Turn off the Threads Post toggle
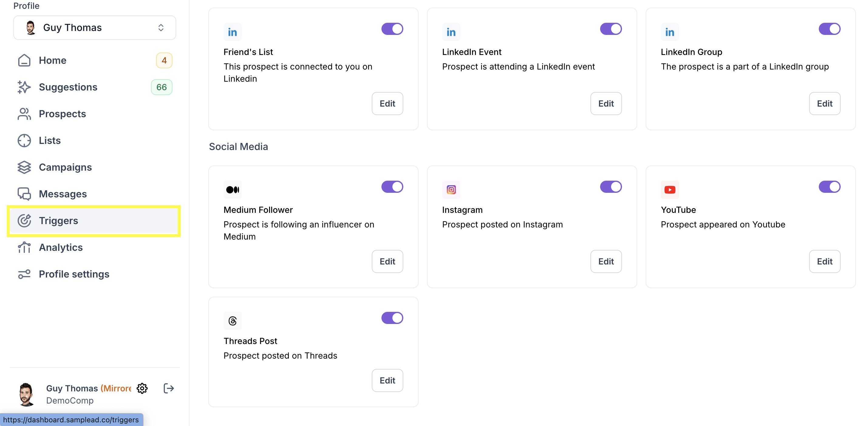868x426 pixels. (x=392, y=318)
